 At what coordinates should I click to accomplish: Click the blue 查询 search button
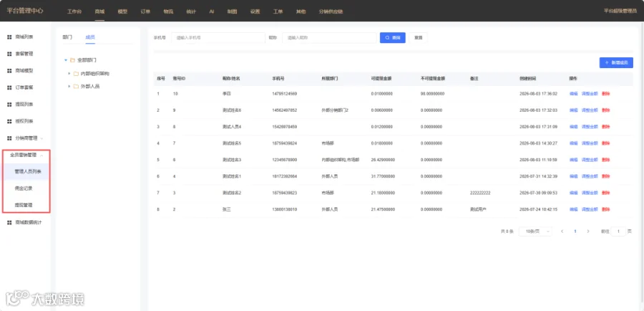(393, 37)
